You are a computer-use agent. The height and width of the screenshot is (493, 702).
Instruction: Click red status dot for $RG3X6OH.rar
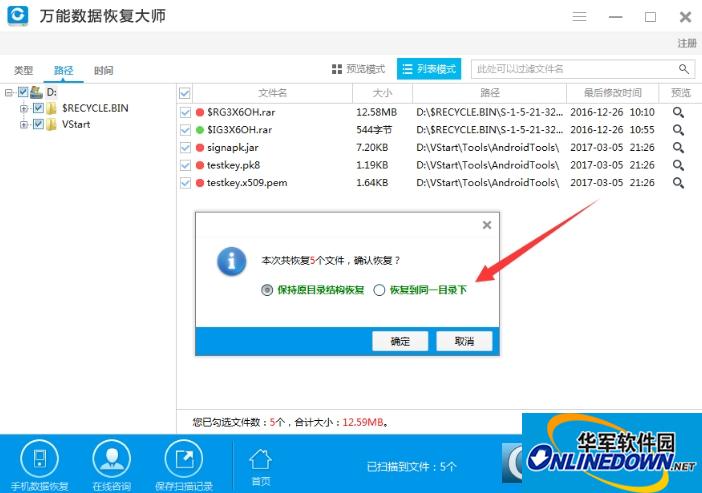click(x=200, y=112)
